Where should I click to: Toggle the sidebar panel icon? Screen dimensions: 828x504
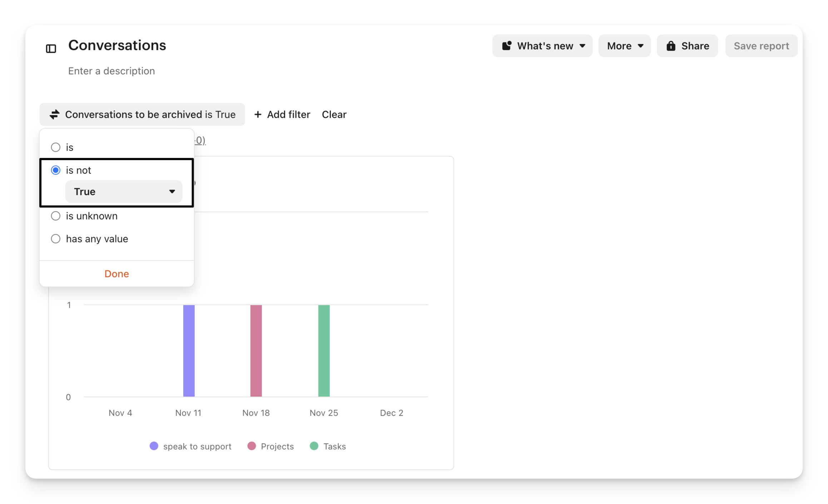coord(51,48)
